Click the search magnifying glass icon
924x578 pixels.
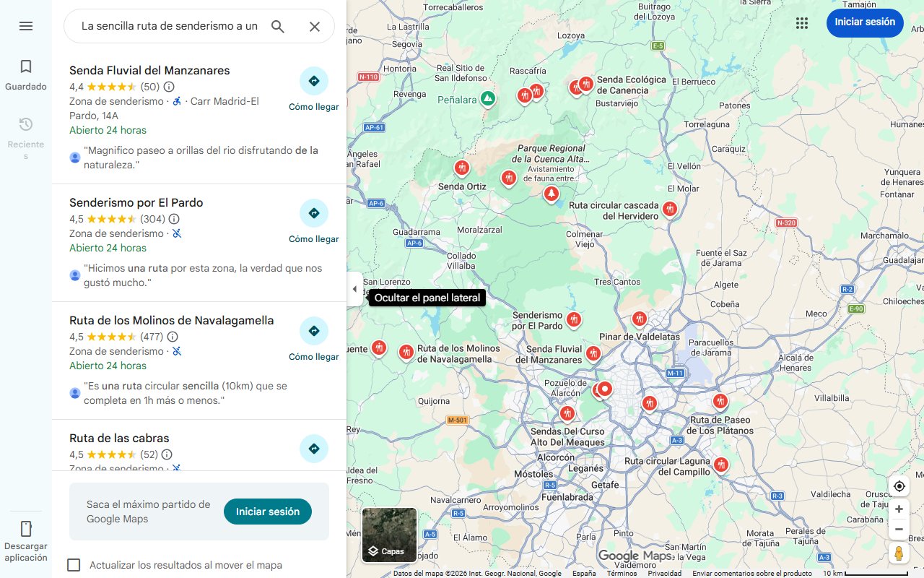pos(277,25)
